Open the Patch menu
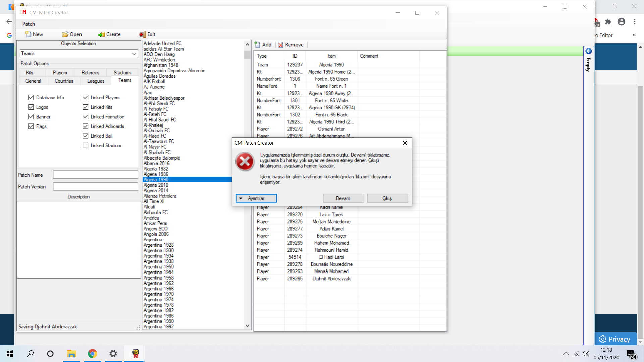644x362 pixels. [x=29, y=24]
